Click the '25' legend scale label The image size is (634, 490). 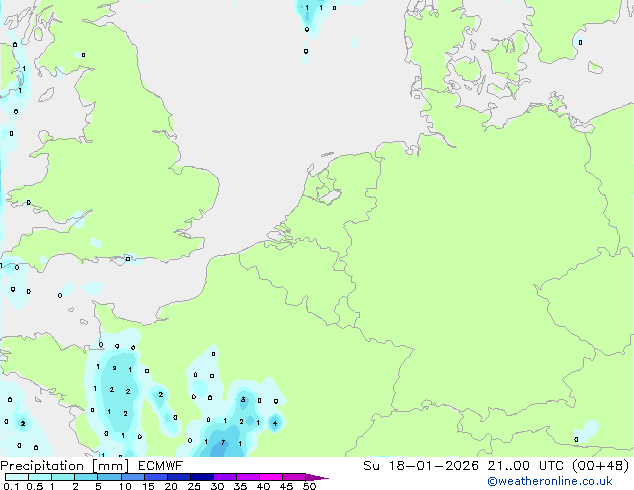click(194, 486)
